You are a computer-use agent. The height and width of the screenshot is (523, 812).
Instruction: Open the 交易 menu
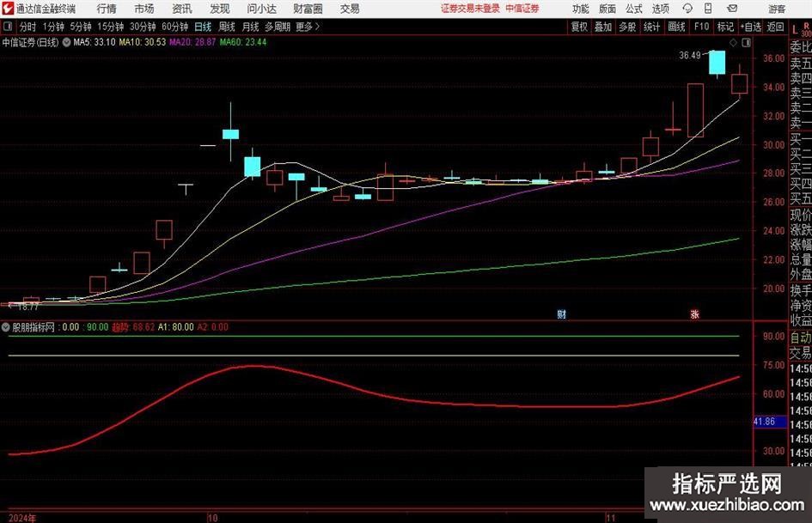point(350,9)
